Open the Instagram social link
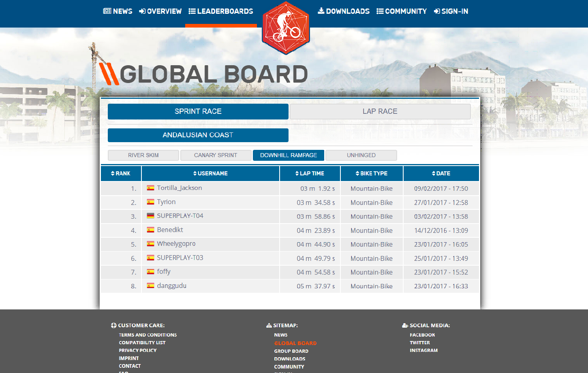Screen dimensions: 588x373 tap(423, 350)
